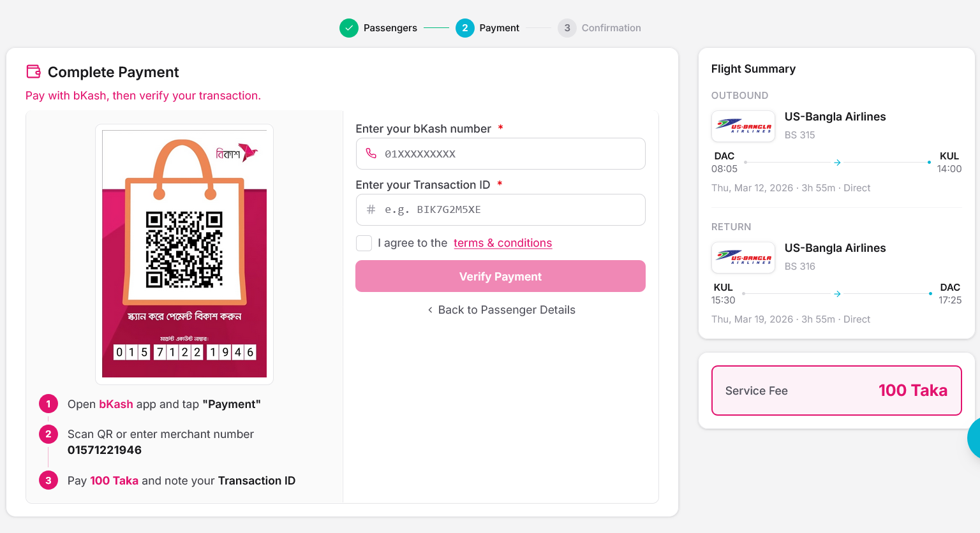980x533 pixels.
Task: Click the chevron before Back to Passenger Details
Action: coord(430,310)
